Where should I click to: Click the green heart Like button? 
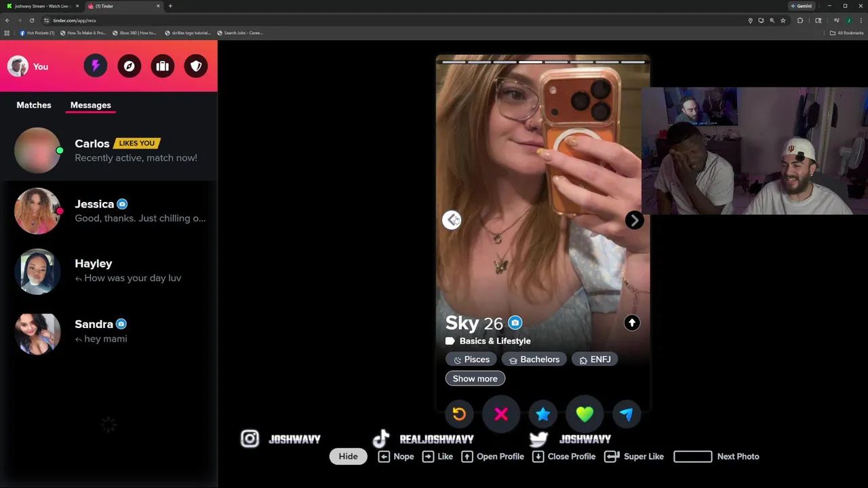(585, 414)
